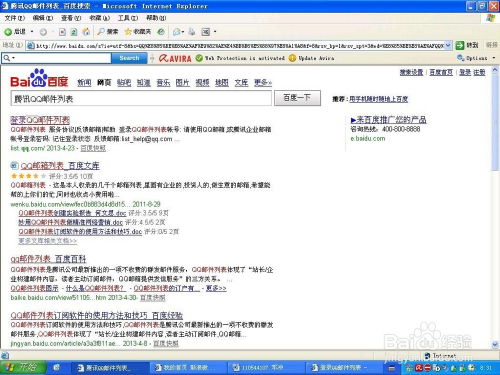Click the Baidu logo
The image size is (500, 375).
[x=39, y=78]
